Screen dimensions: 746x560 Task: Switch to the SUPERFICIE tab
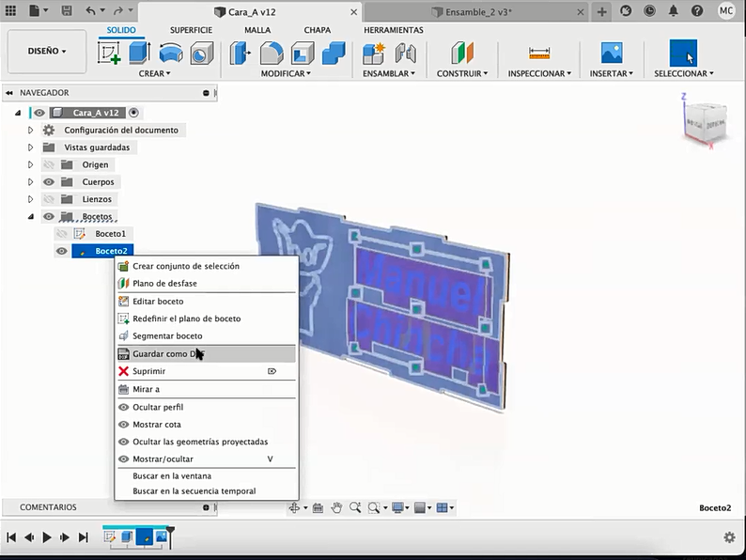192,30
